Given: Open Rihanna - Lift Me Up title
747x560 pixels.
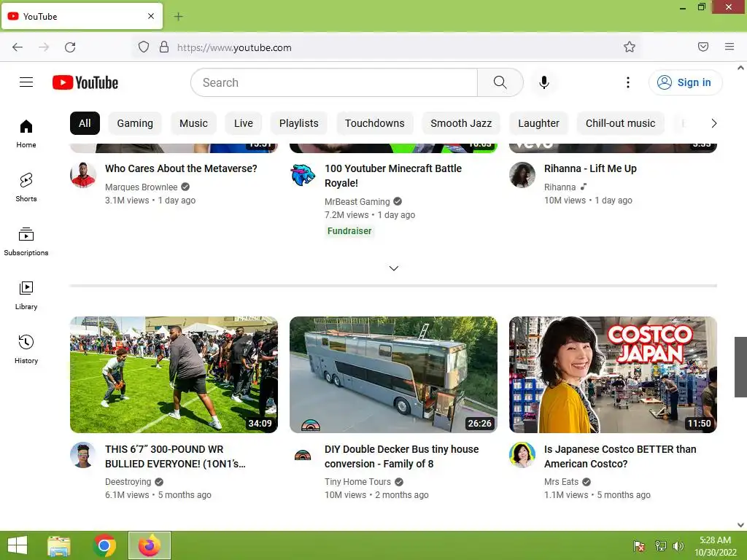Looking at the screenshot, I should 590,168.
